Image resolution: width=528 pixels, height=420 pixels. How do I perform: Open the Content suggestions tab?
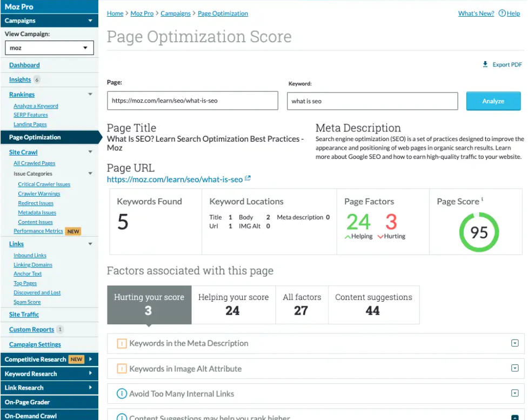(x=373, y=305)
